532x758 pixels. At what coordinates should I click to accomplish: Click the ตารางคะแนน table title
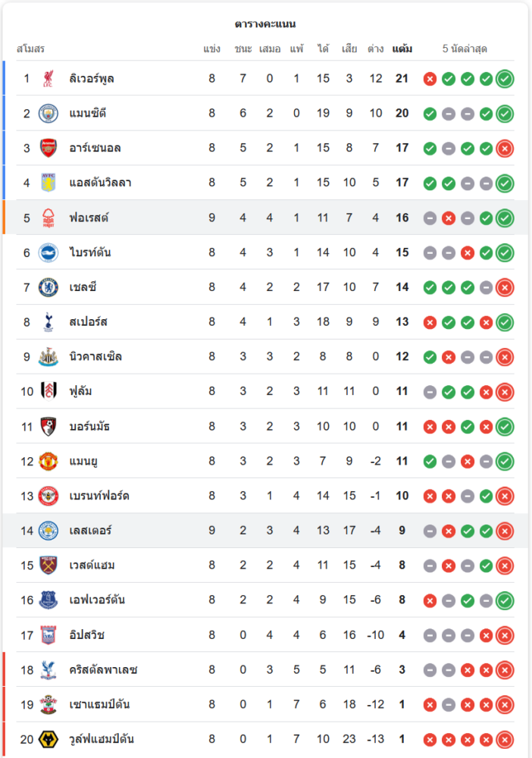pyautogui.click(x=265, y=24)
